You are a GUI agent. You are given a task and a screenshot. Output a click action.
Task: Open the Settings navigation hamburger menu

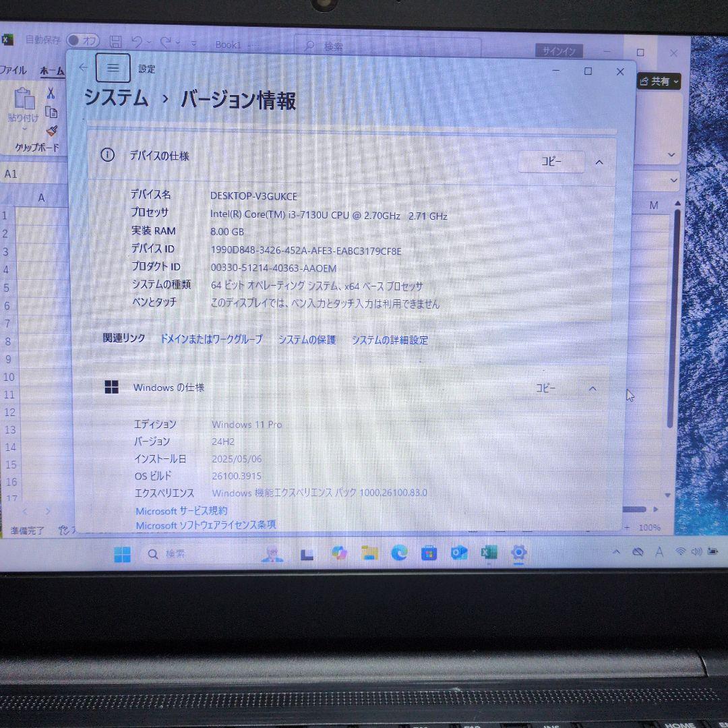pyautogui.click(x=113, y=68)
